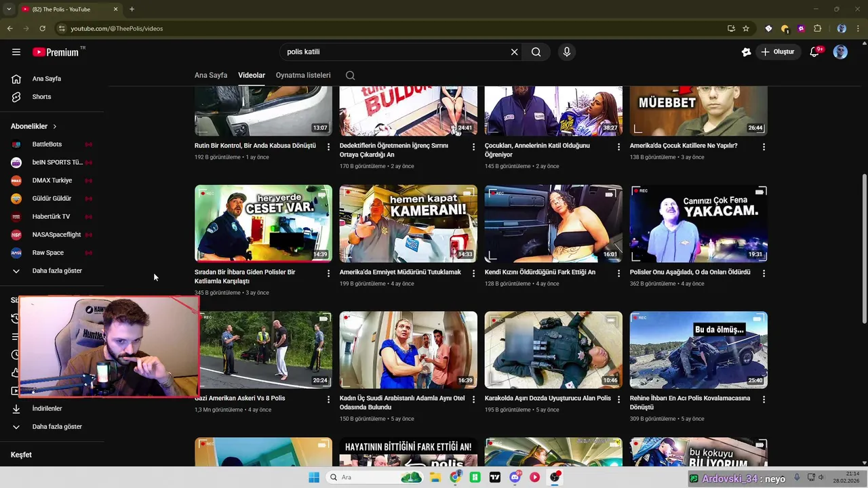Start voice search with microphone icon

(x=567, y=52)
